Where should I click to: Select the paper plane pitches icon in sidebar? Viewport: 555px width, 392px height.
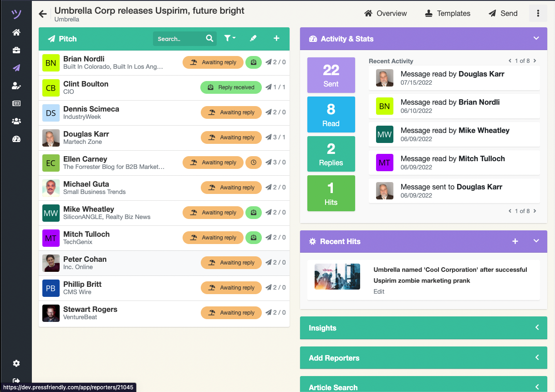16,68
